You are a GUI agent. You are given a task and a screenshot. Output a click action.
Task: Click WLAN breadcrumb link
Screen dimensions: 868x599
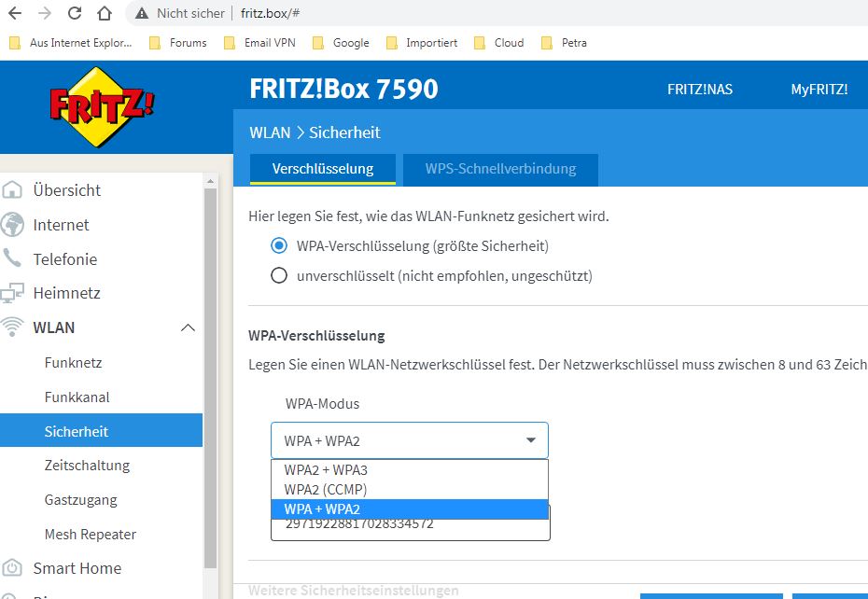click(x=270, y=132)
